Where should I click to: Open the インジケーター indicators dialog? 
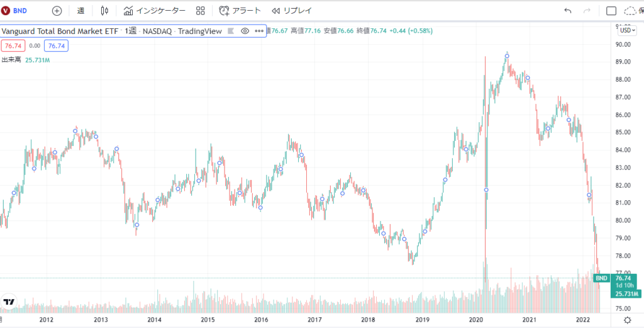click(x=155, y=11)
